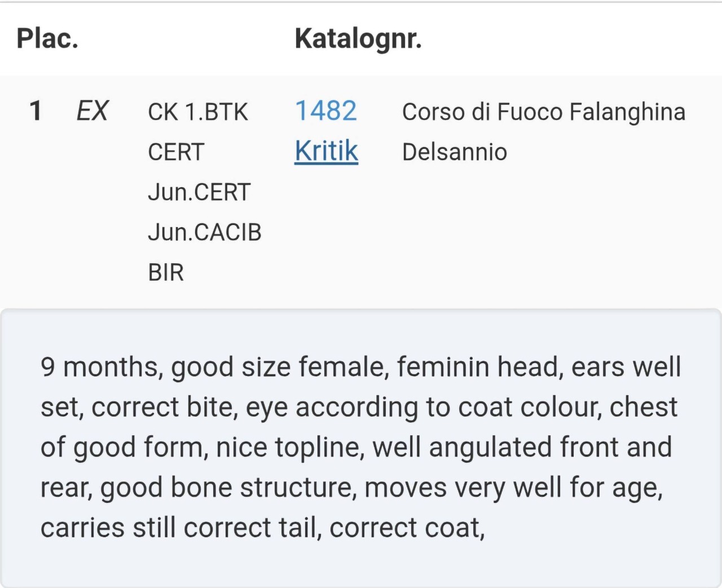
Task: Click the word Delsannio
Action: click(x=454, y=152)
